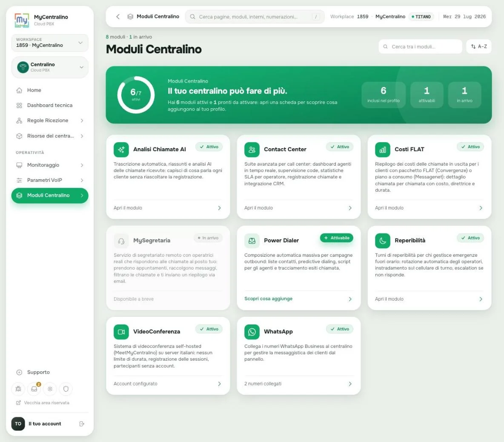Click the Moduli Centralino breadcrumb stack icon
Viewport: 504px width, 442px height.
130,17
